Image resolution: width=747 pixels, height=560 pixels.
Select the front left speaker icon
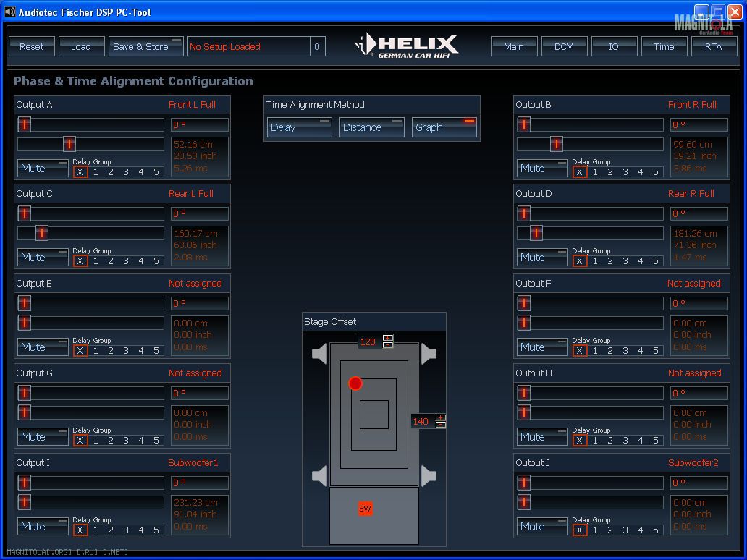click(x=320, y=354)
